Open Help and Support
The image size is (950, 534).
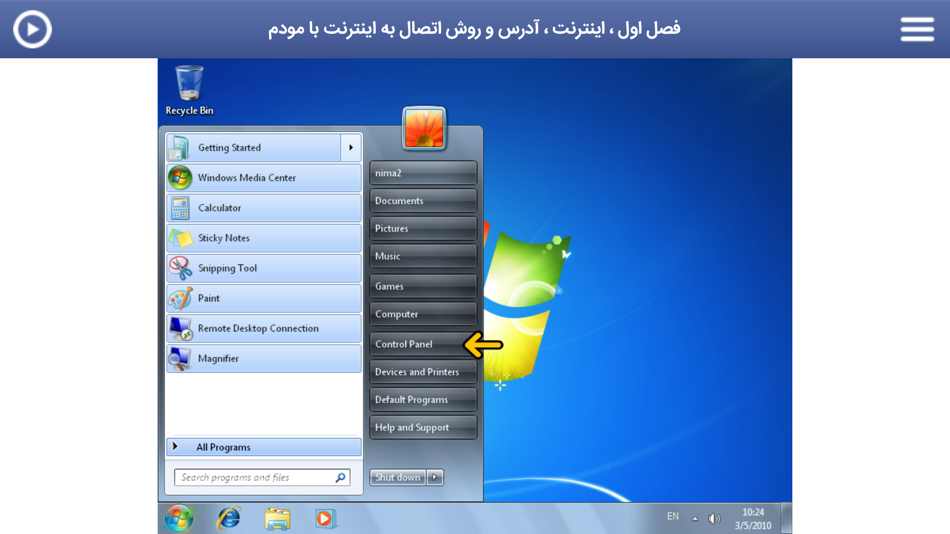(423, 427)
